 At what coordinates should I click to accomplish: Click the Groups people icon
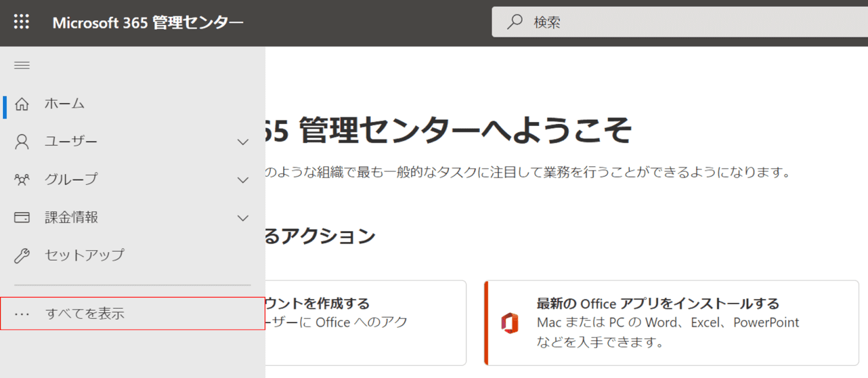click(22, 179)
